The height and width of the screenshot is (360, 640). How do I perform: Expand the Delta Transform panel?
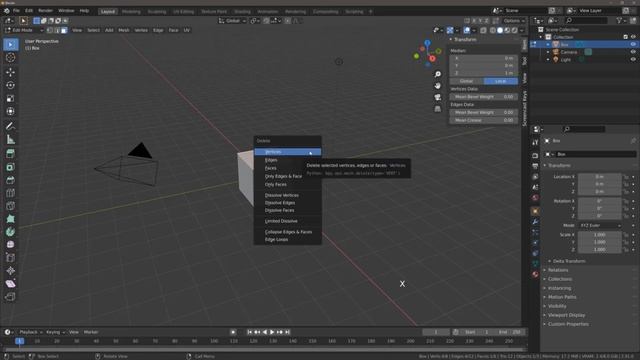coord(569,261)
